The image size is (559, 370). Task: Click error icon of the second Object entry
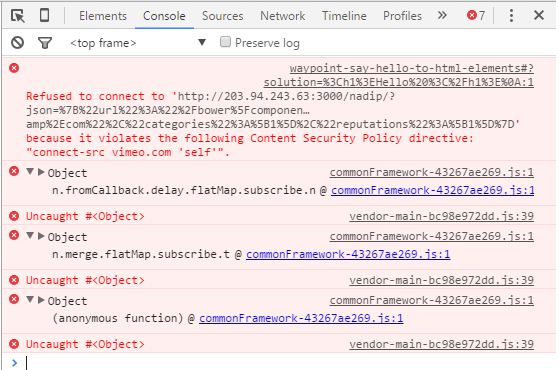pos(14,235)
